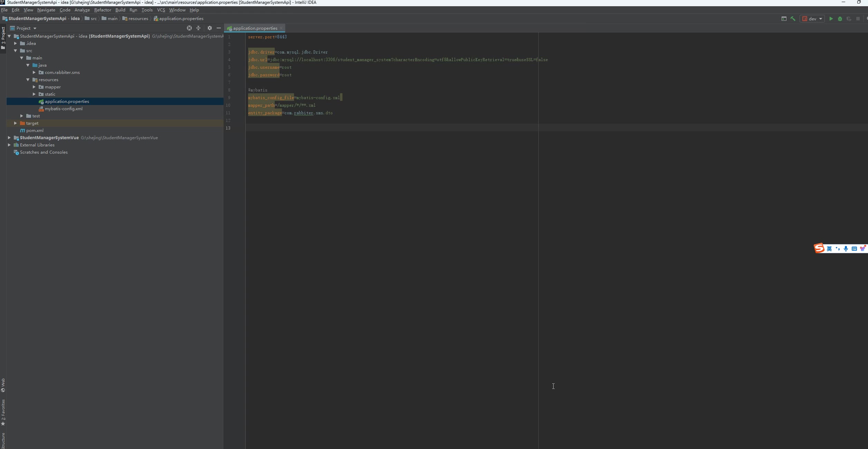
Task: Run the dev configuration with the play icon
Action: tap(831, 19)
